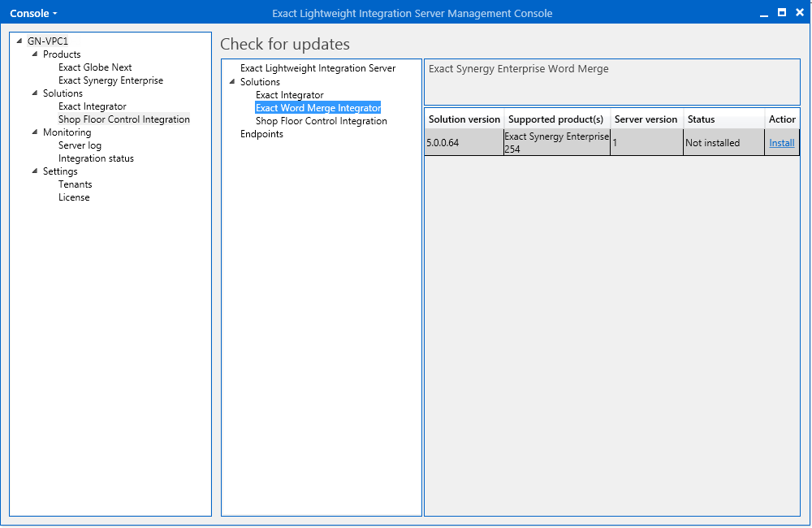Click the Not installed status cell
812x528 pixels.
723,142
